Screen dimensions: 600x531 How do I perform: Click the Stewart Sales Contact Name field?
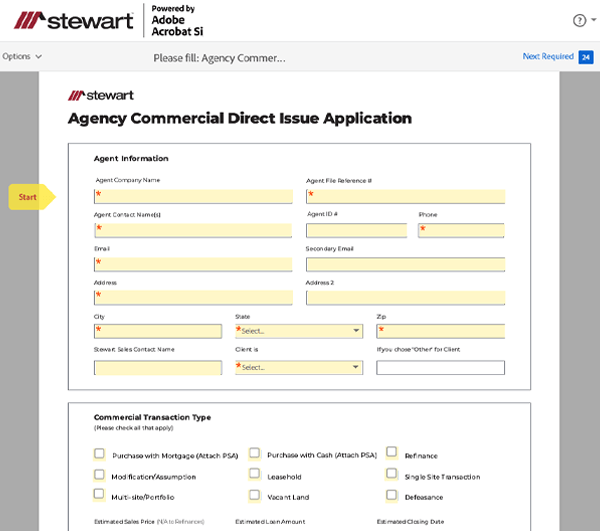158,368
